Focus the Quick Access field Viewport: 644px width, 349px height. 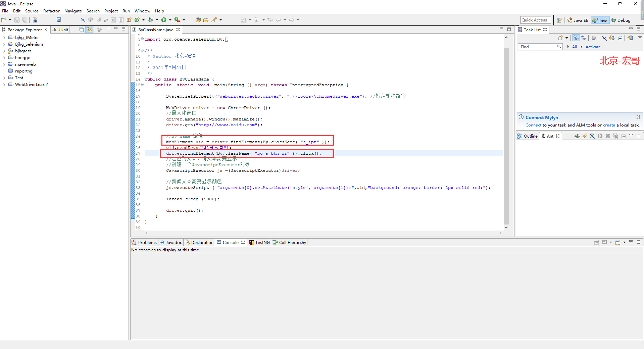(536, 20)
